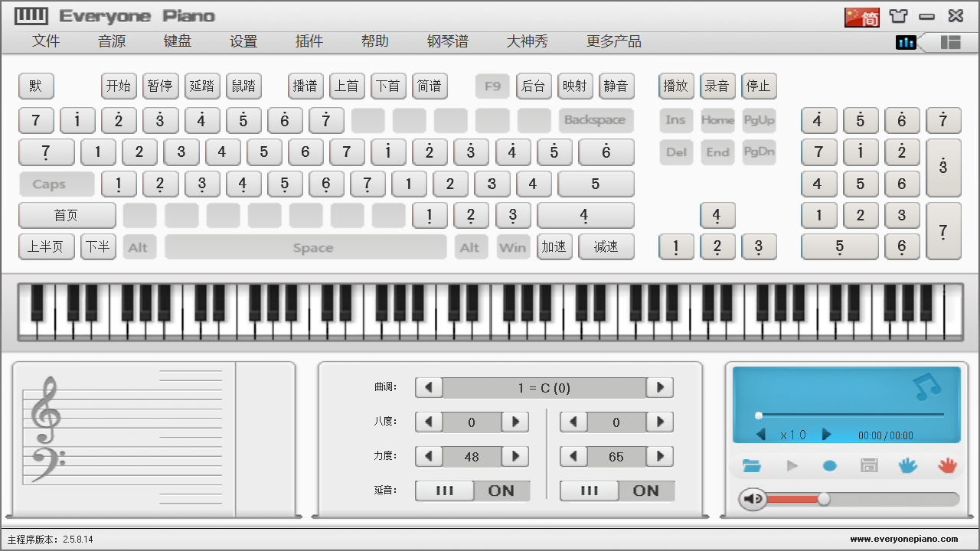Select the red right-hand icon
Image resolution: width=980 pixels, height=551 pixels.
[x=946, y=465]
